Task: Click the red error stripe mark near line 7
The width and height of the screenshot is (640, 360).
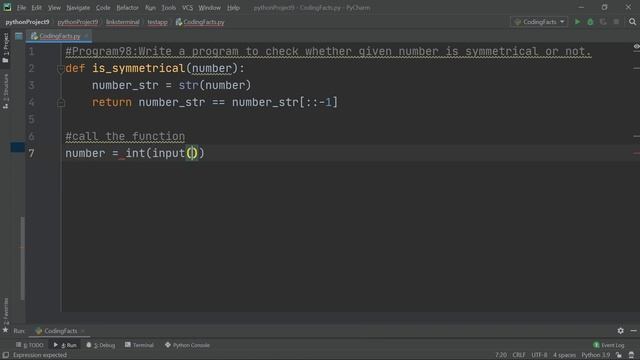Action: (x=636, y=153)
